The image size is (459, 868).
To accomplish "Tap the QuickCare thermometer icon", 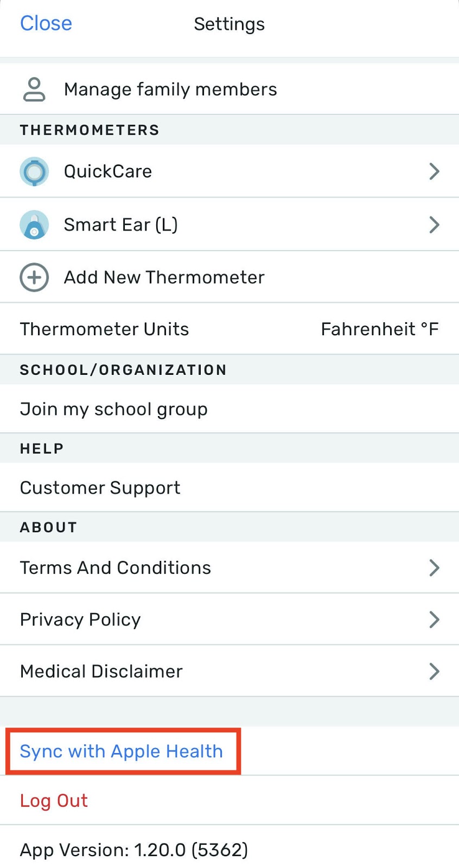I will click(34, 171).
